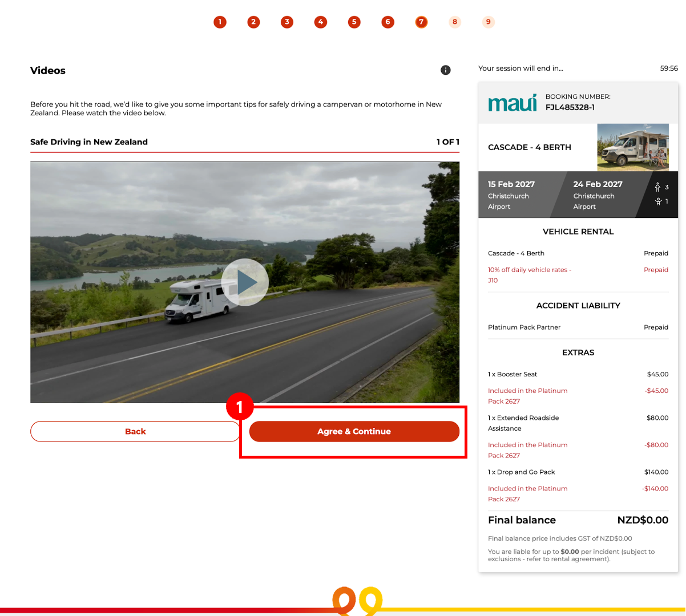Jump to step 3 circle

[x=287, y=22]
